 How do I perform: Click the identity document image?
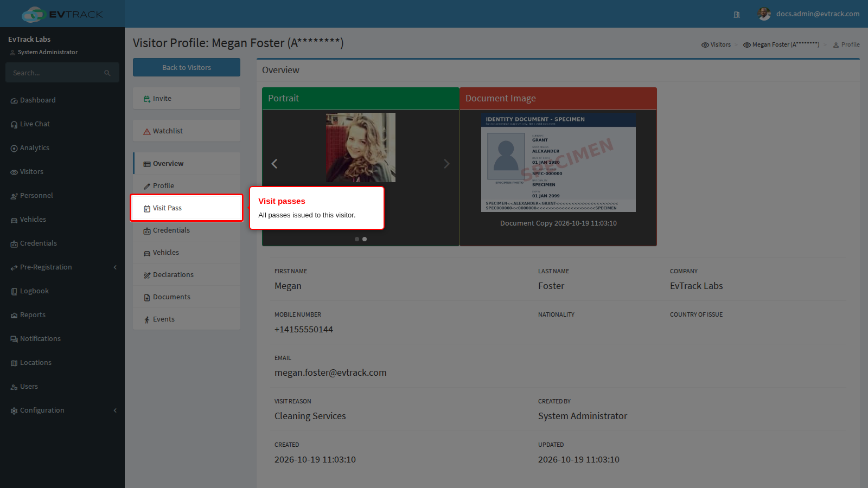(x=558, y=162)
